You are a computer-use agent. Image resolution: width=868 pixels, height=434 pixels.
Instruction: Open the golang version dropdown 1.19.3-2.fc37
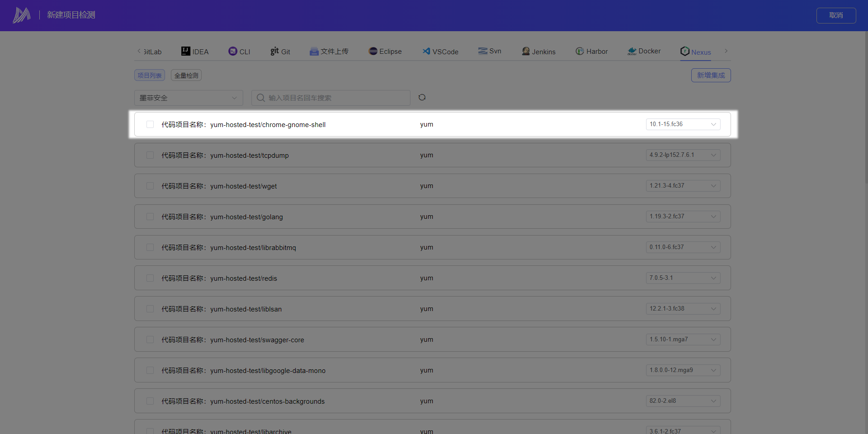pos(683,217)
